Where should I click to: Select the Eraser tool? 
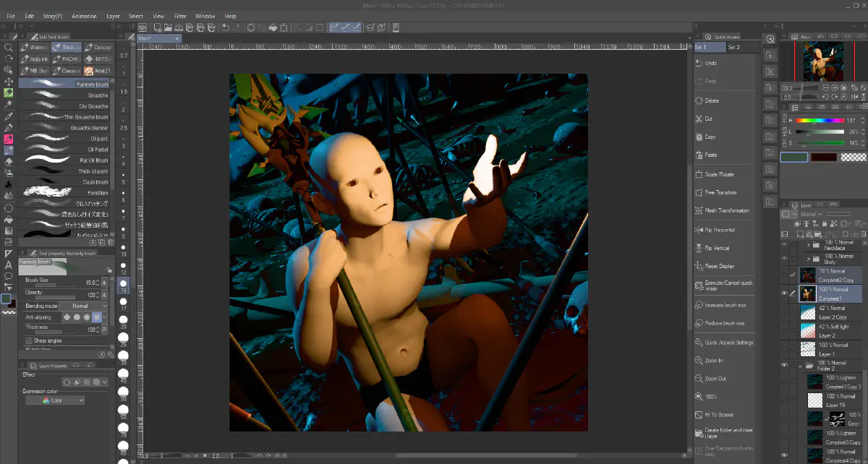[x=8, y=162]
